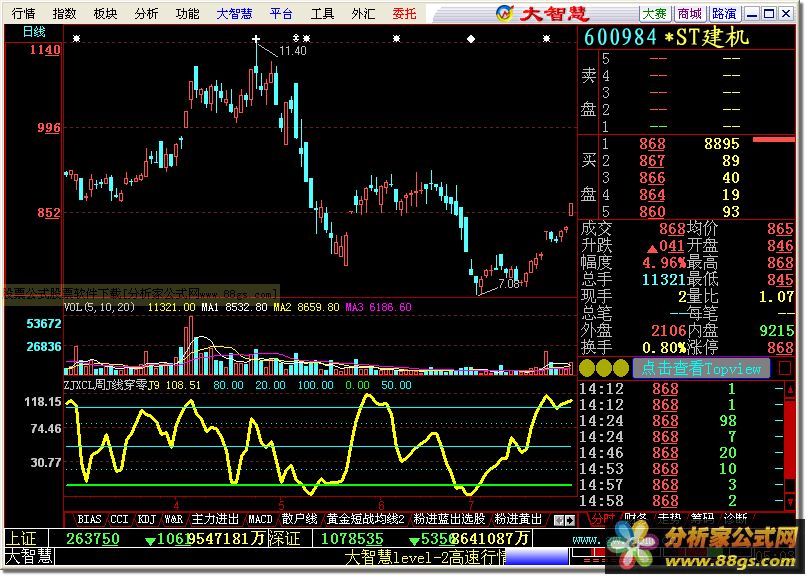Click the white diamond marker above chart
The width and height of the screenshot is (807, 576).
click(471, 39)
